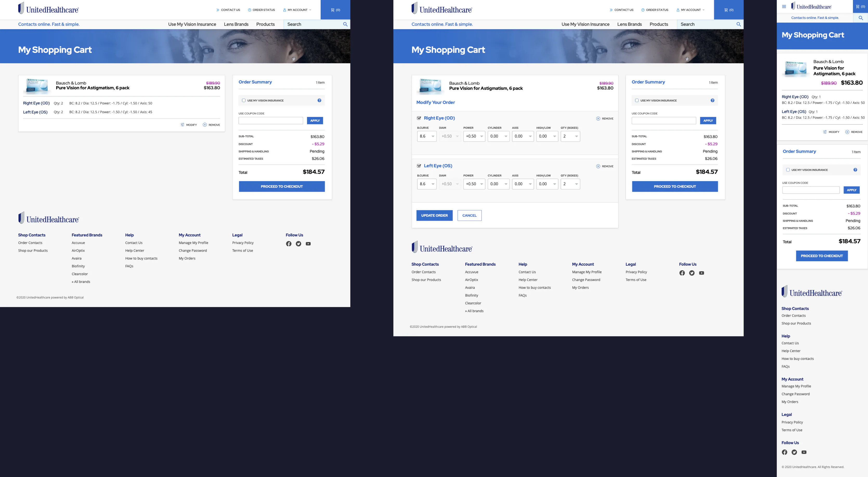Click Contact Us in left mockup header

coord(228,10)
